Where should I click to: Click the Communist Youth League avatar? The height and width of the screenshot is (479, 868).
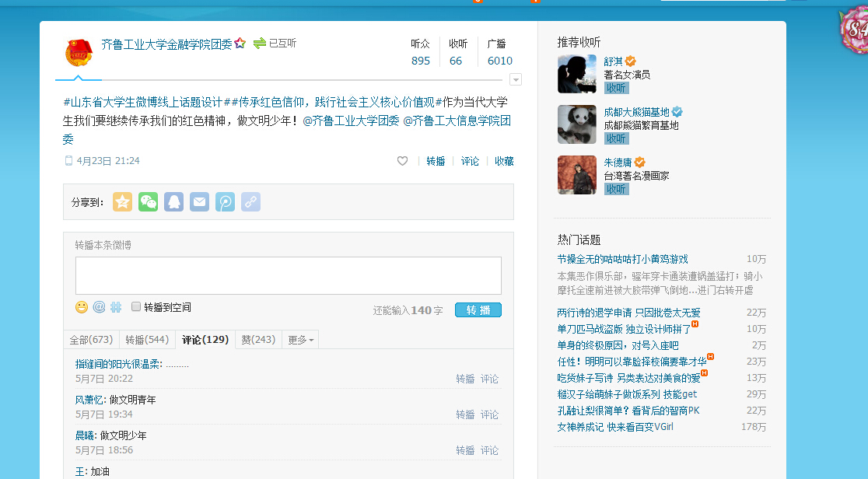79,53
